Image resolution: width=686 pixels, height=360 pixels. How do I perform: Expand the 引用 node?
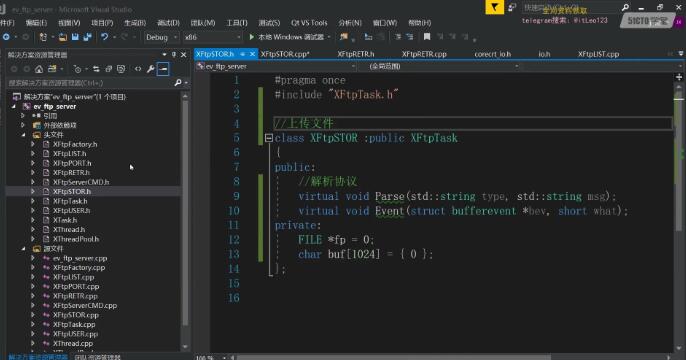click(x=23, y=116)
